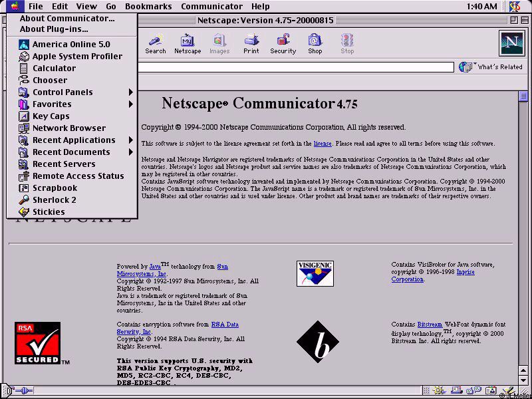
Task: Click the vertical scrollbar thumb
Action: click(x=523, y=96)
